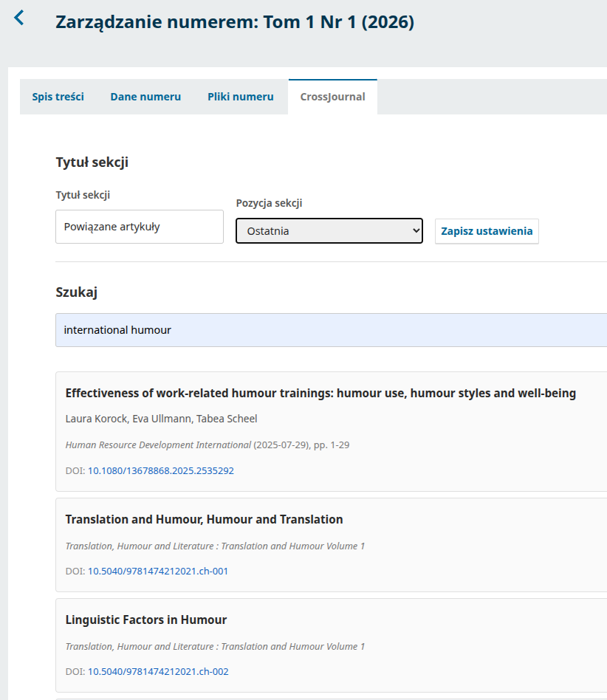Click the authors line Laura Korock, Eva Ullmann

pos(161,419)
